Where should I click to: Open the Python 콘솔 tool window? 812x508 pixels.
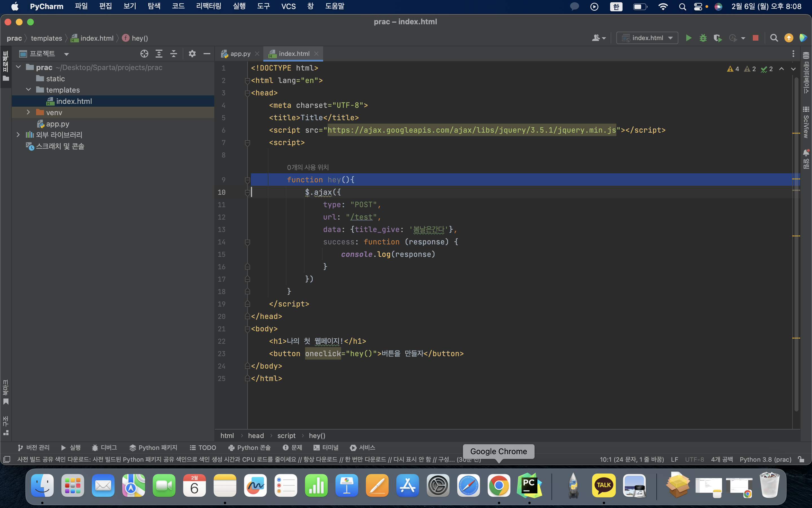249,448
